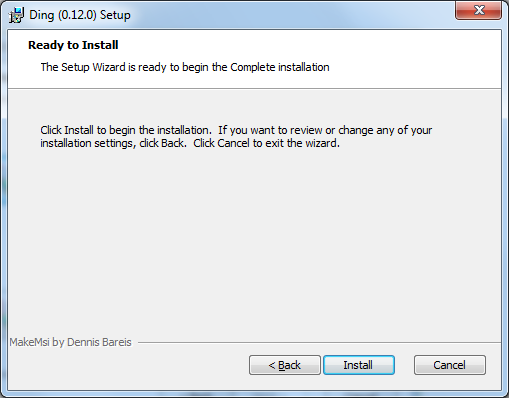The image size is (509, 398).
Task: Click the 'installation settings, click Back' text line
Action: point(190,143)
